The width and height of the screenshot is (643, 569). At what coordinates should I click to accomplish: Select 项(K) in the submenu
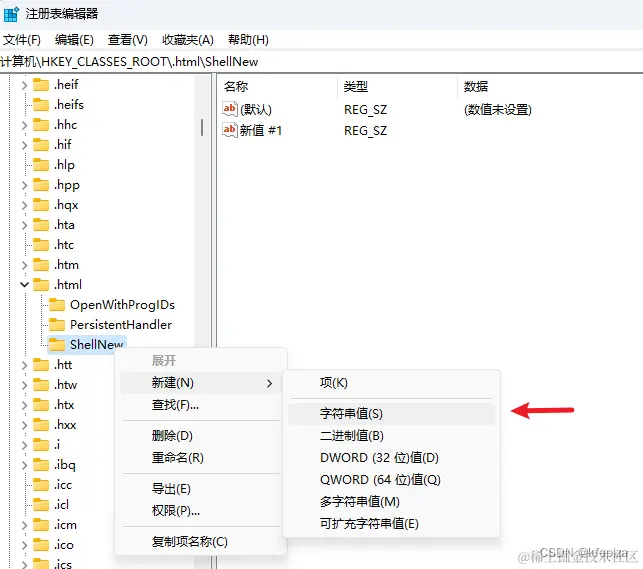click(391, 383)
